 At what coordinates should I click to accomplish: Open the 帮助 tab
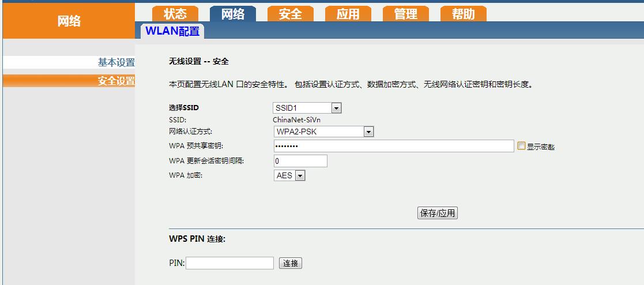click(x=463, y=14)
